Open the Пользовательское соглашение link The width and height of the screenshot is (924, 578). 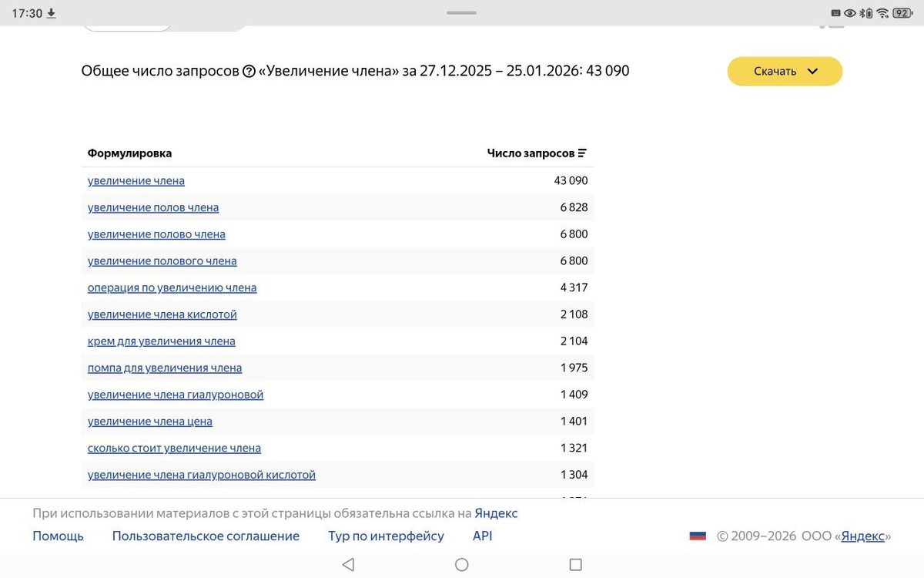(x=206, y=536)
